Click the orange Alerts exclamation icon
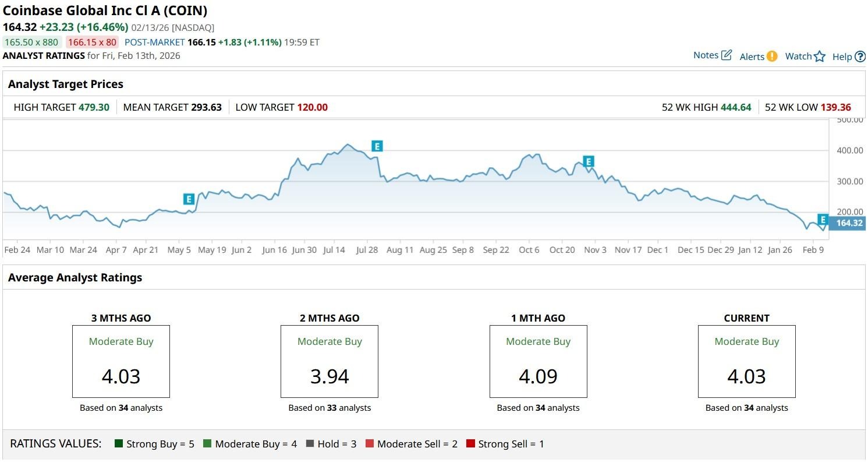The width and height of the screenshot is (868, 462). 771,57
